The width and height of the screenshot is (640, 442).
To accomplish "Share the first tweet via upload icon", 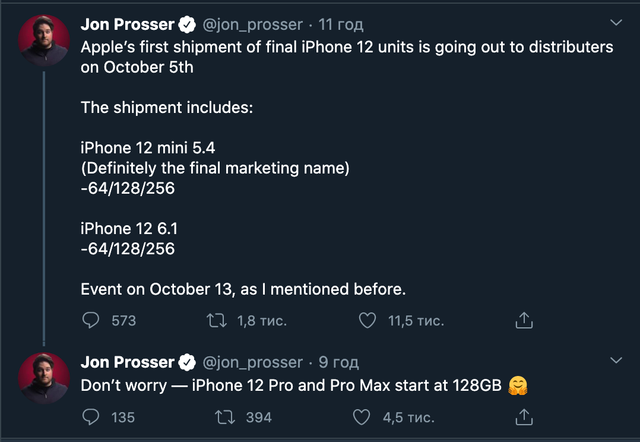I will point(523,321).
